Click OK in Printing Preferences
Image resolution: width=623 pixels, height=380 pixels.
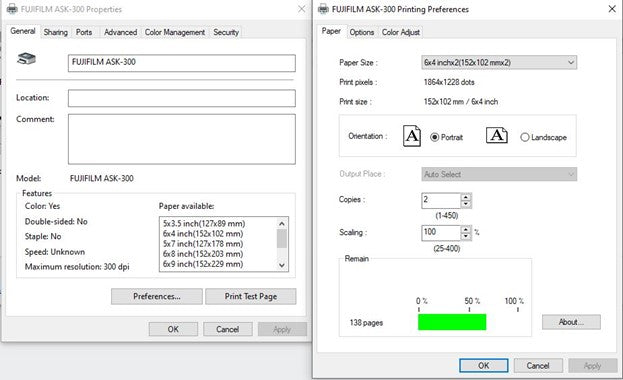pyautogui.click(x=484, y=366)
